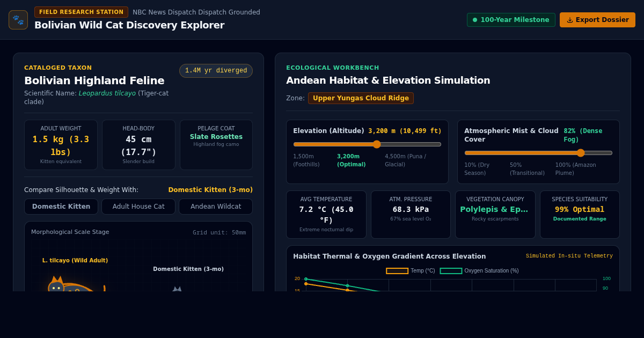Click the '4,500m (Puna / Glacial)' label
Viewport: 644px width, 338px height.
click(x=406, y=160)
